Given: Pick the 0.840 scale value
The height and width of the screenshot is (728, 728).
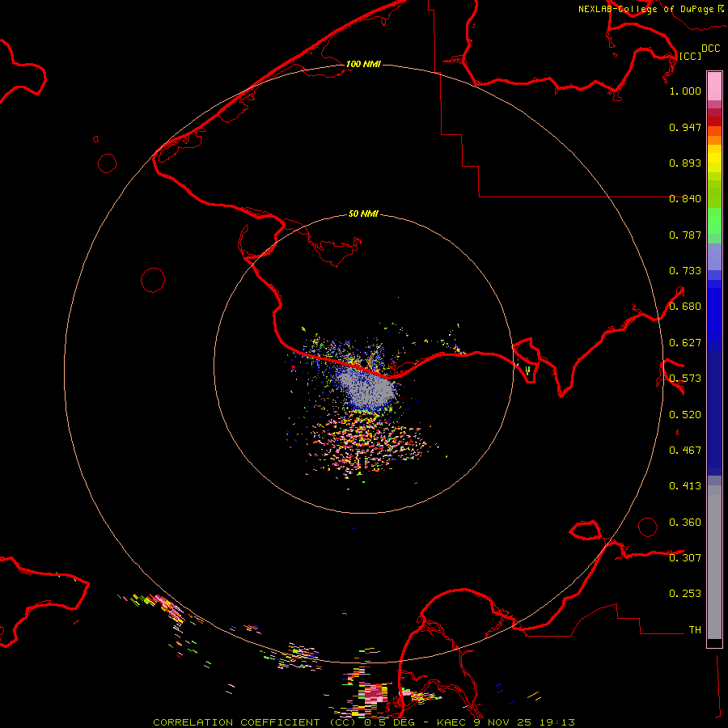Looking at the screenshot, I should pos(685,199).
